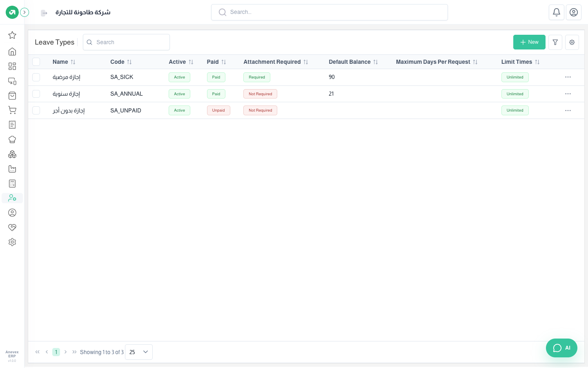588x368 pixels.
Task: Create a New leave type
Action: pyautogui.click(x=529, y=42)
